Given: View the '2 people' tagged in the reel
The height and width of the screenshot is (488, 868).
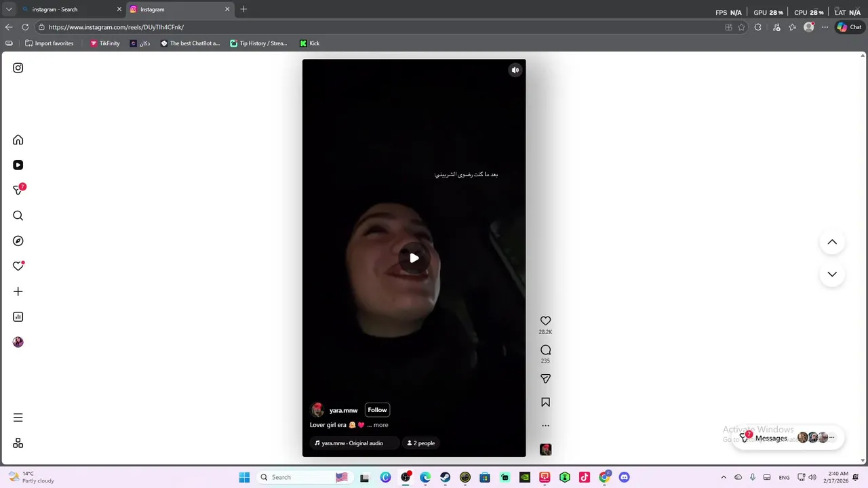Looking at the screenshot, I should pyautogui.click(x=420, y=443).
